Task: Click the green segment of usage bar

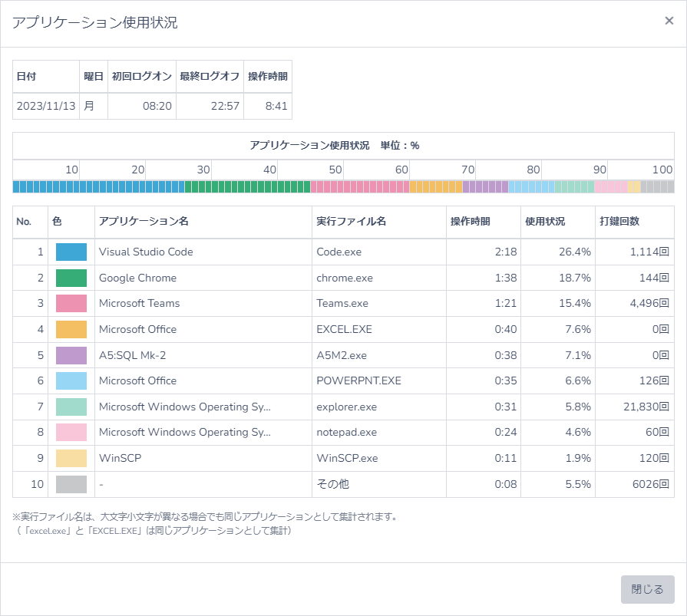Action: tap(247, 187)
